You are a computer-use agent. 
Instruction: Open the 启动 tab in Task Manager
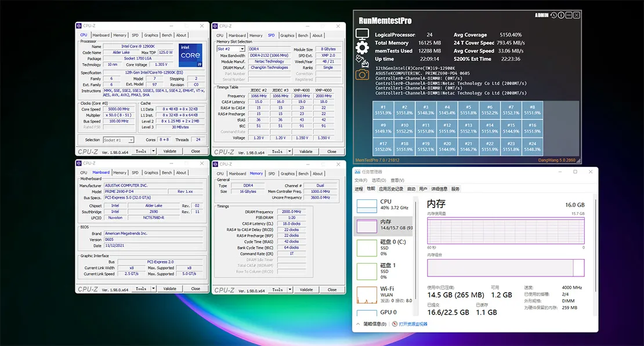(411, 189)
